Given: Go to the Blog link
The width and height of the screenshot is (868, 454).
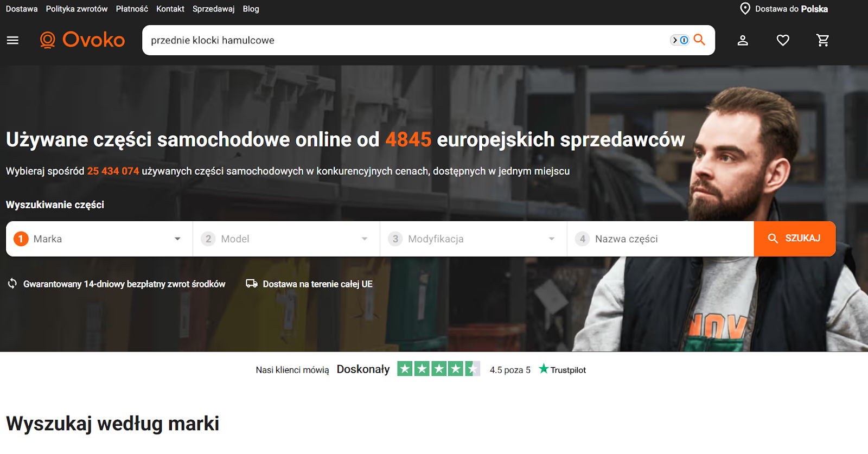Looking at the screenshot, I should 251,9.
